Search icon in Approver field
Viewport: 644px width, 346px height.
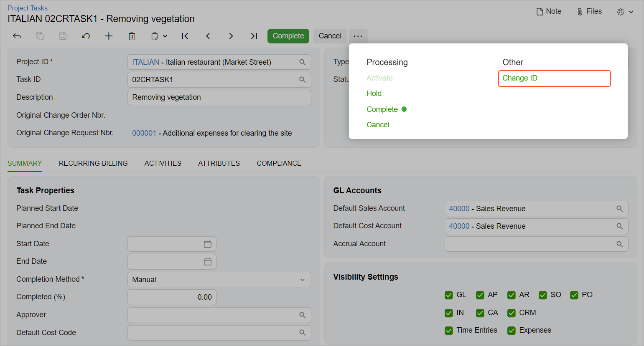click(x=303, y=315)
